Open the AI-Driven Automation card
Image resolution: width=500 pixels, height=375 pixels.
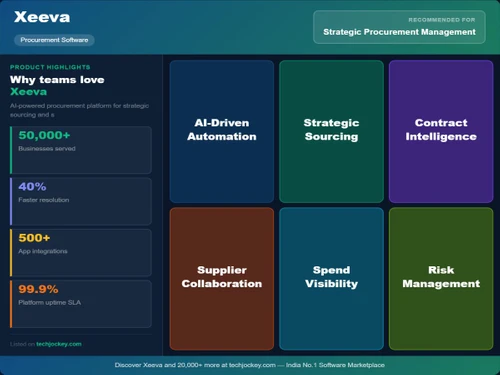coord(222,131)
